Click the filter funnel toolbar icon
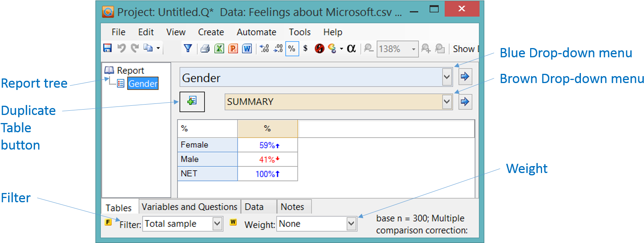 click(x=188, y=48)
